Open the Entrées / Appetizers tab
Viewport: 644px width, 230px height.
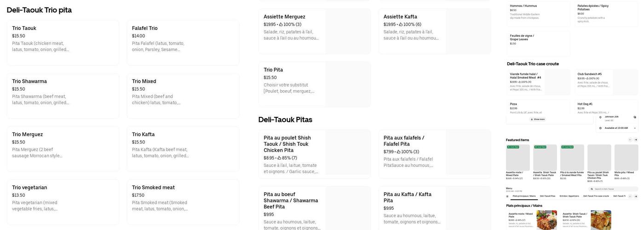click(x=569, y=196)
